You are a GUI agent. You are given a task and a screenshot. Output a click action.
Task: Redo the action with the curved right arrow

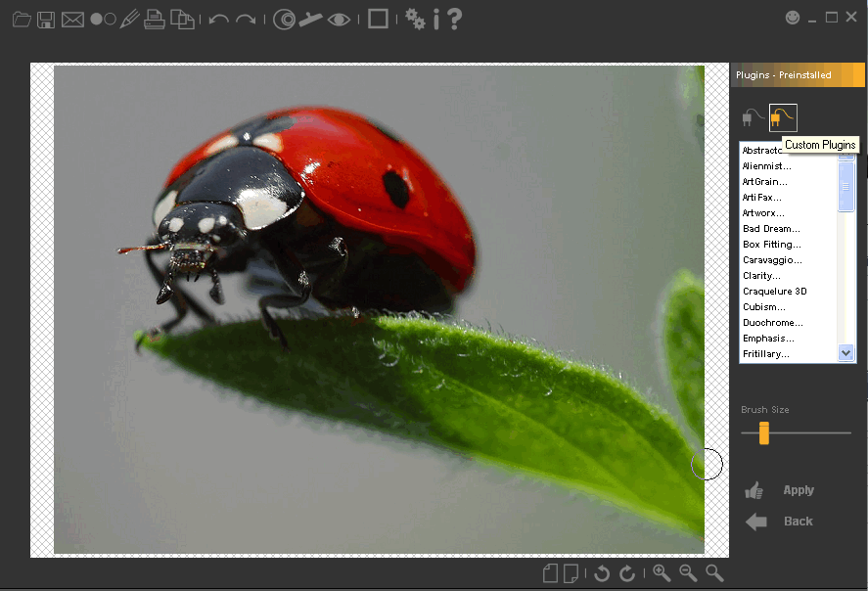(x=246, y=20)
